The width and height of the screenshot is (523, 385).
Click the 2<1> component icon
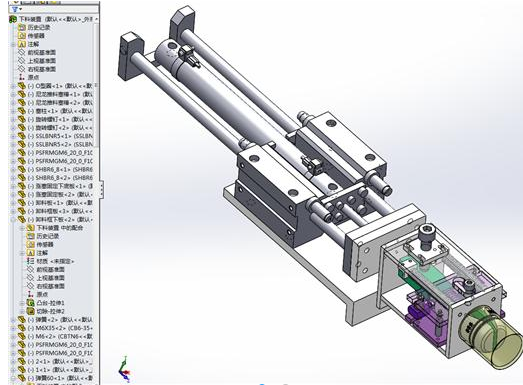pos(22,361)
